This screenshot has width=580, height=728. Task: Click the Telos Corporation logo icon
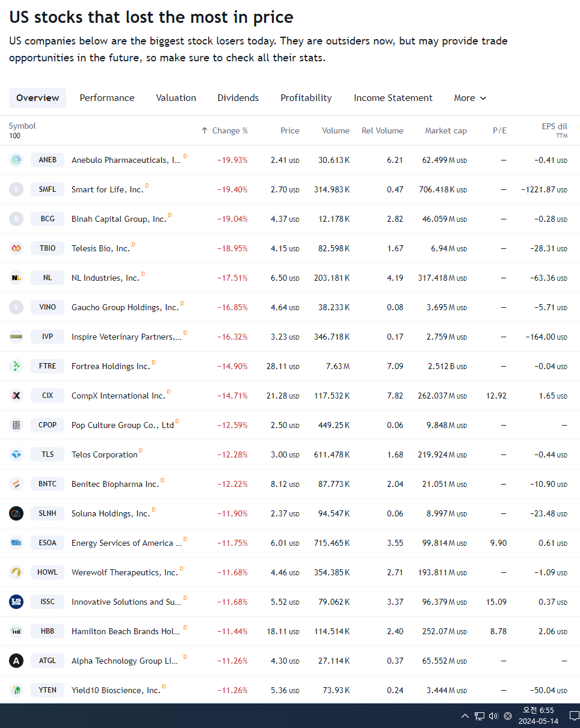point(16,454)
